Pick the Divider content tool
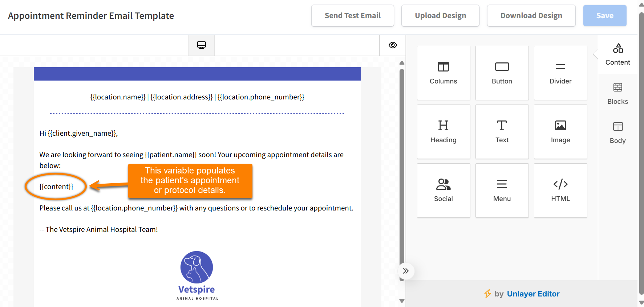644x307 pixels. [560, 73]
